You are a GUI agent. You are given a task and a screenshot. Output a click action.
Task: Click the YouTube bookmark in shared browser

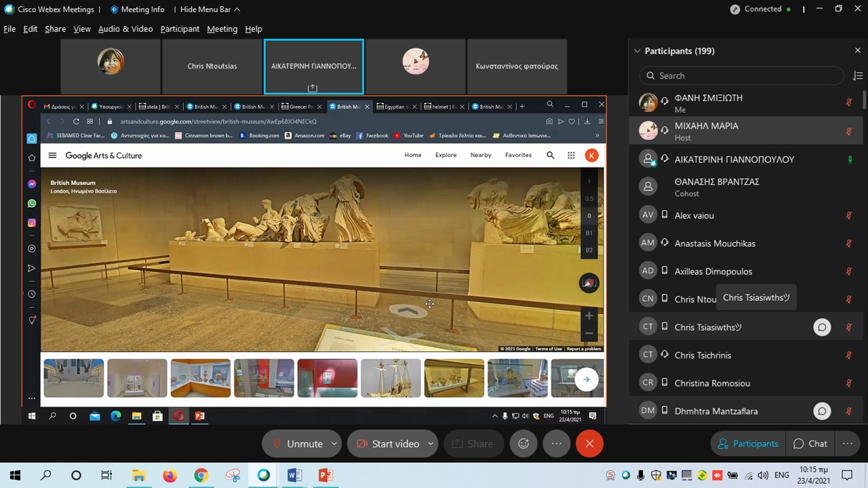click(408, 136)
